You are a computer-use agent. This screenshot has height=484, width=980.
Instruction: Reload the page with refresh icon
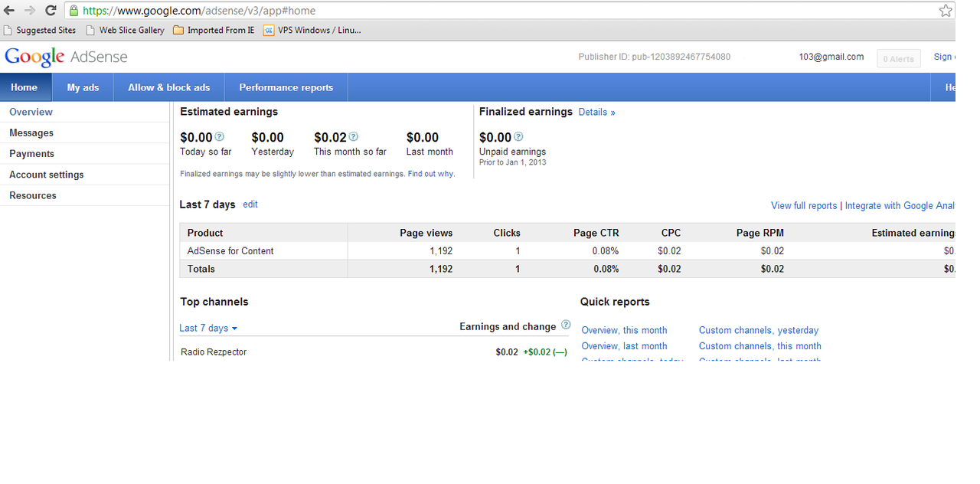[51, 10]
